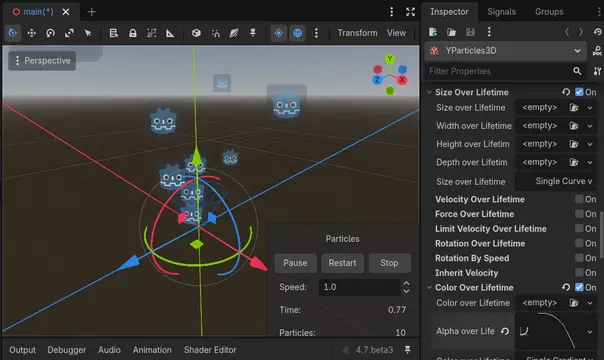This screenshot has height=360, width=604.
Task: Collapse the Size Over Lifetime section
Action: 430,92
